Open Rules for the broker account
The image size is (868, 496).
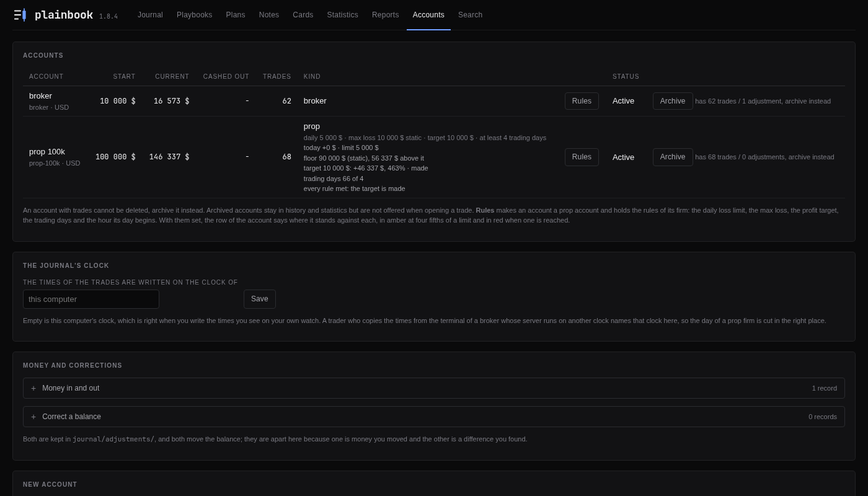click(x=582, y=101)
